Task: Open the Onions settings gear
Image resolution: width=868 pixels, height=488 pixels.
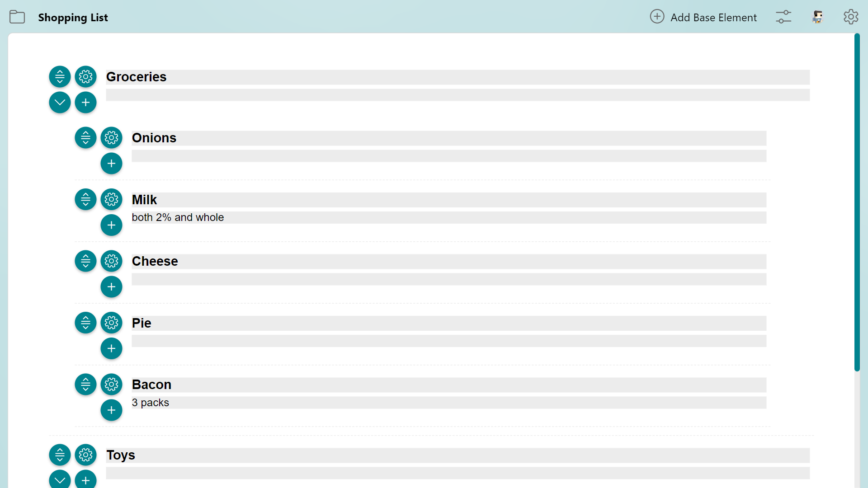Action: point(111,138)
